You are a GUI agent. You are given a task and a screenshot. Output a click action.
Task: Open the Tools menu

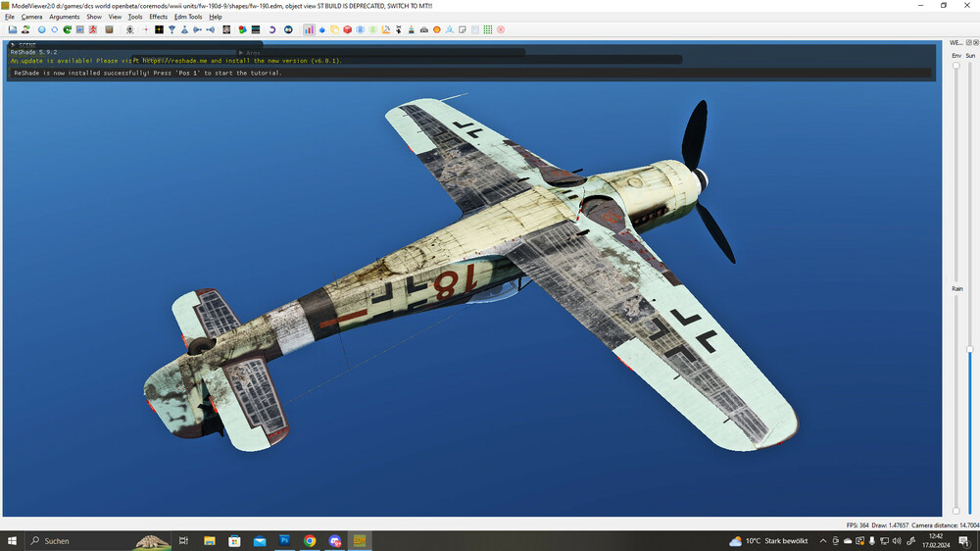135,17
